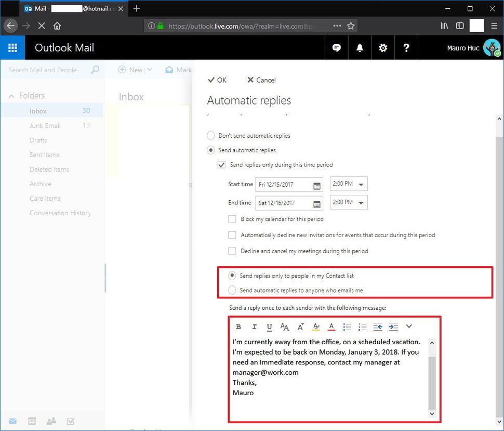Increase indent in reply editor
The image size is (504, 431).
click(393, 327)
